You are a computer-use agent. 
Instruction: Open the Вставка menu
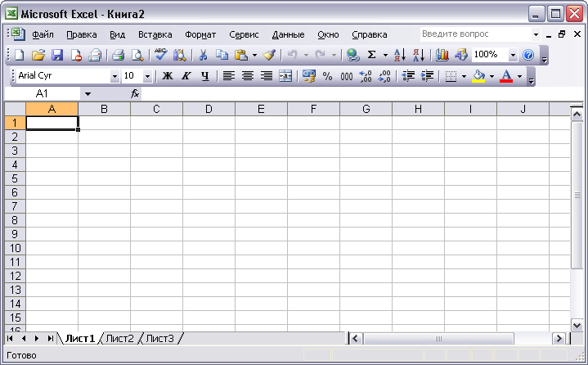(155, 34)
